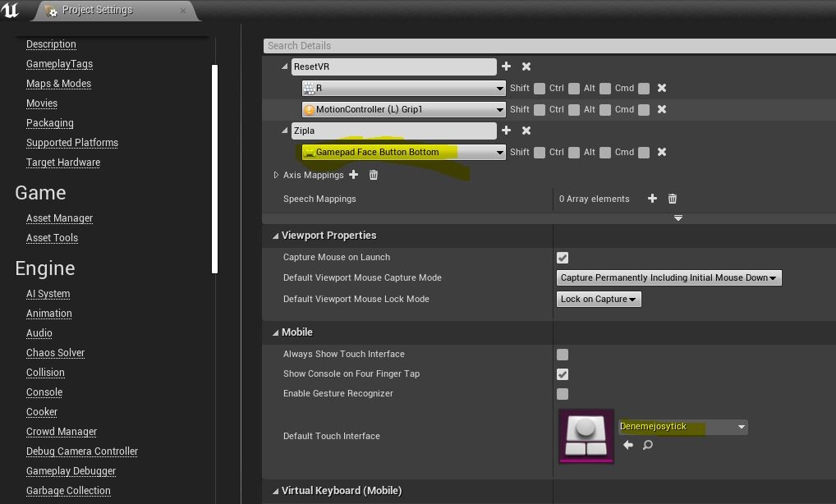Collapse the Viewport Properties section
The width and height of the screenshot is (836, 504).
click(275, 236)
